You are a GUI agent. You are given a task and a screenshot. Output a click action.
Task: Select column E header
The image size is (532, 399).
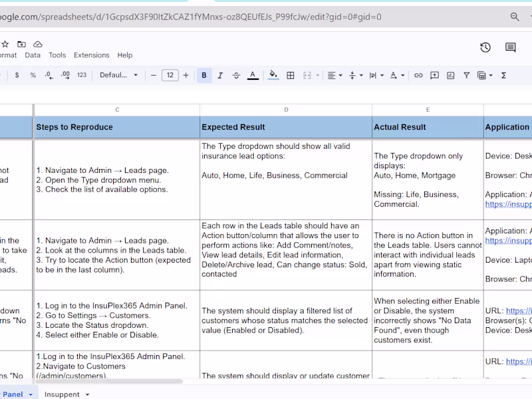(x=428, y=110)
